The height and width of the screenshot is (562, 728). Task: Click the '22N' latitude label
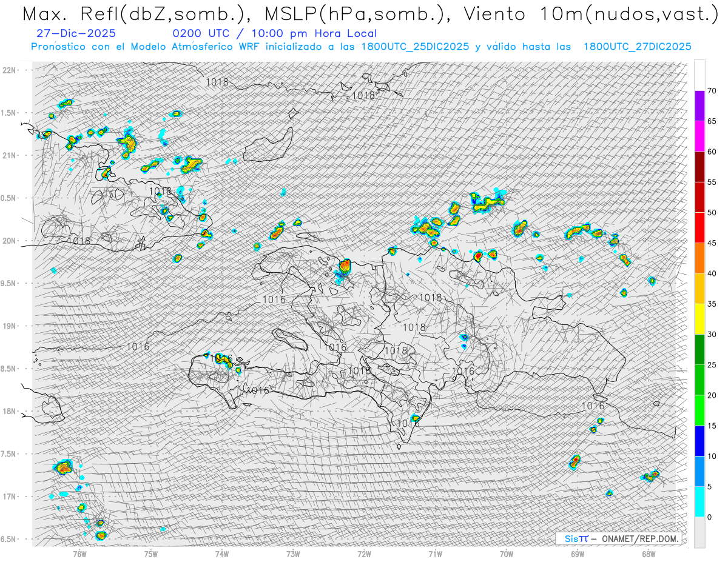[x=9, y=70]
